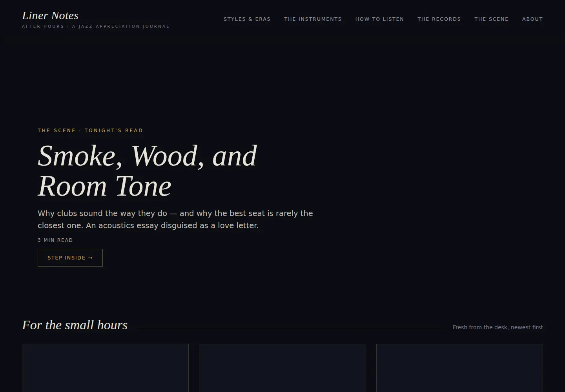The image size is (565, 392).
Task: Click the Step Inside button
Action: point(70,258)
